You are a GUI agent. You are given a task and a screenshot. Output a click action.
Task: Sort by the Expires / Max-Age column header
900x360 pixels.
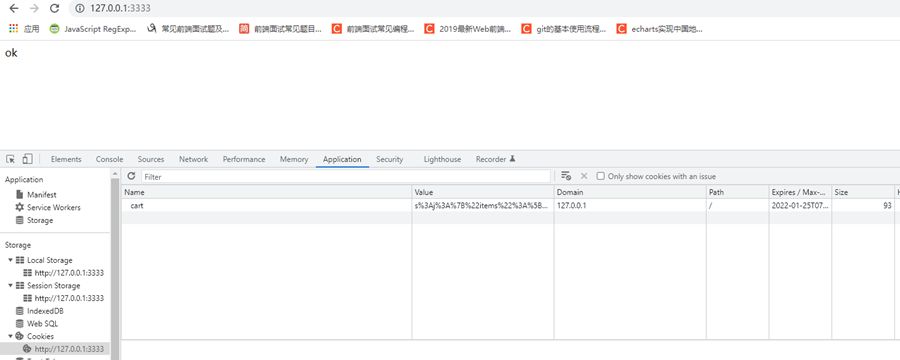pyautogui.click(x=801, y=192)
